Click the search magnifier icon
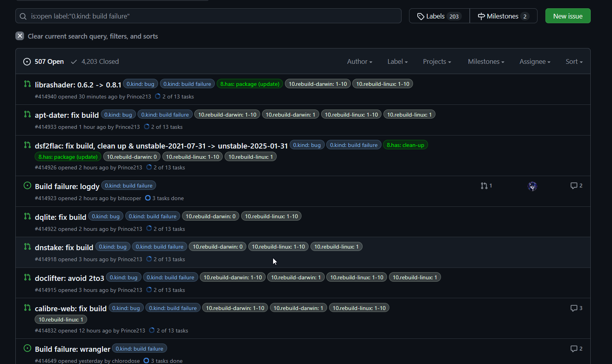Viewport: 612px width, 364px height. (x=23, y=16)
